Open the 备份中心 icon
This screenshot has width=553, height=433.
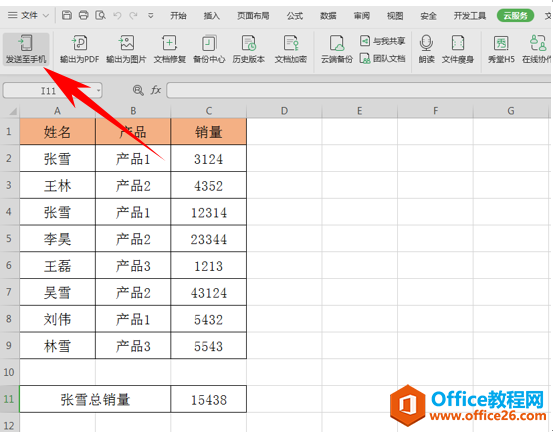tap(209, 44)
